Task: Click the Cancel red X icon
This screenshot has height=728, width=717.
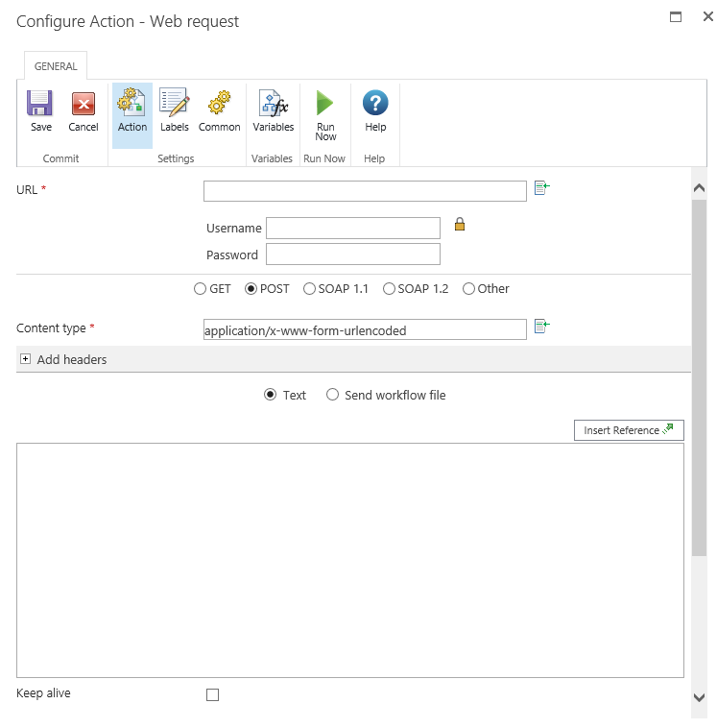Action: 84,104
